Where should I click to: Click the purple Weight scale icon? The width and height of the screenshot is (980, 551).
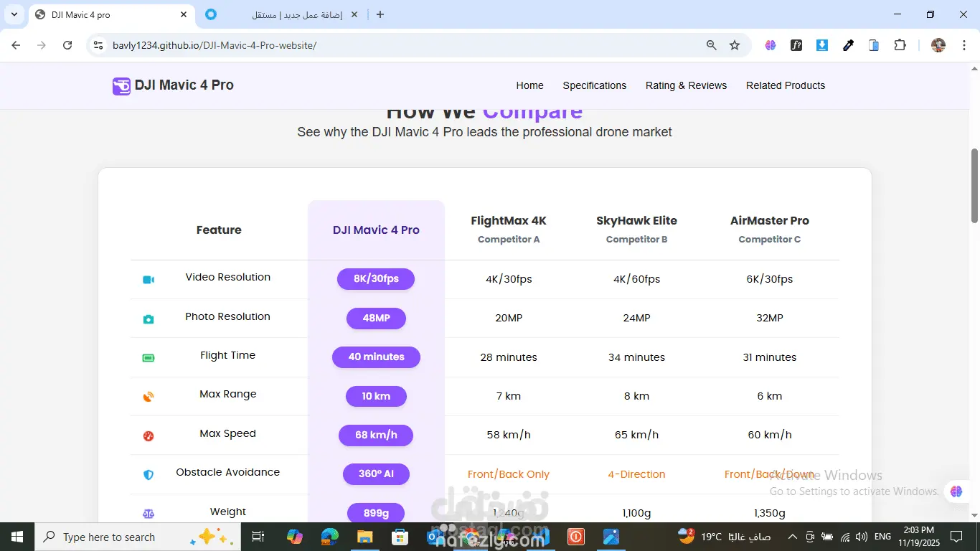(x=149, y=514)
